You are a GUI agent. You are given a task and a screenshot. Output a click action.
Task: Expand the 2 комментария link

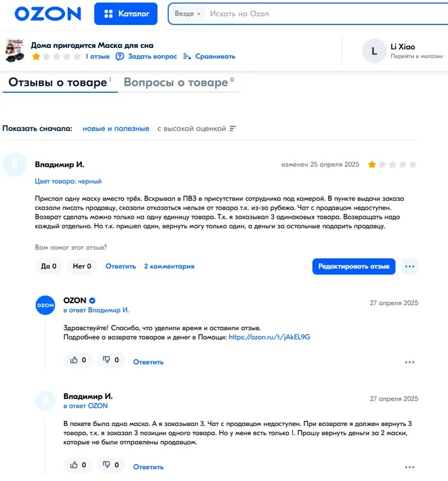pos(169,266)
